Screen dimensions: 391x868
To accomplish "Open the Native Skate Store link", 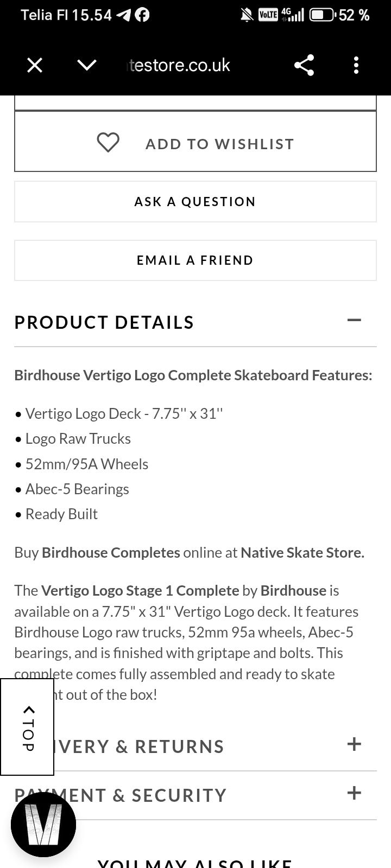I will click(302, 553).
